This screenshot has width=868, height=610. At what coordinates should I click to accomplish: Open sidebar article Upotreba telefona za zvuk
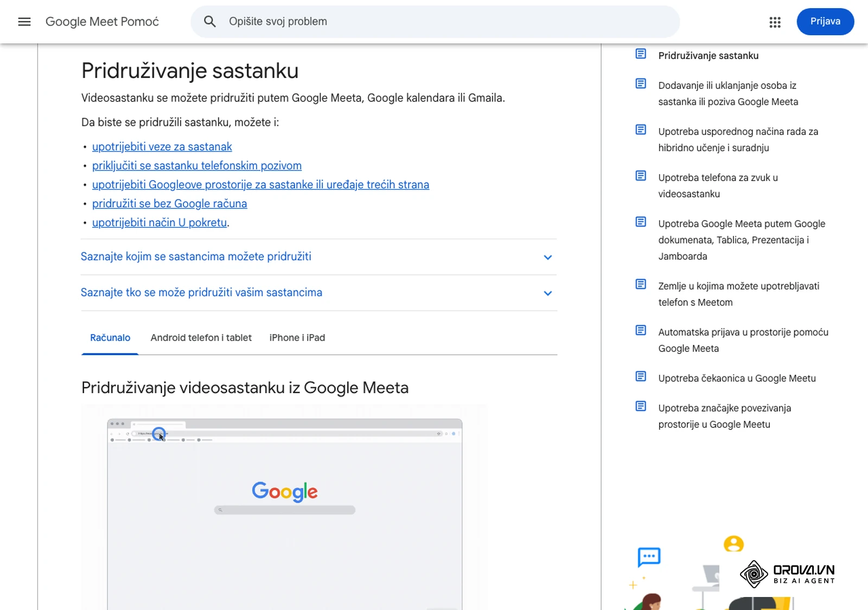[718, 186]
